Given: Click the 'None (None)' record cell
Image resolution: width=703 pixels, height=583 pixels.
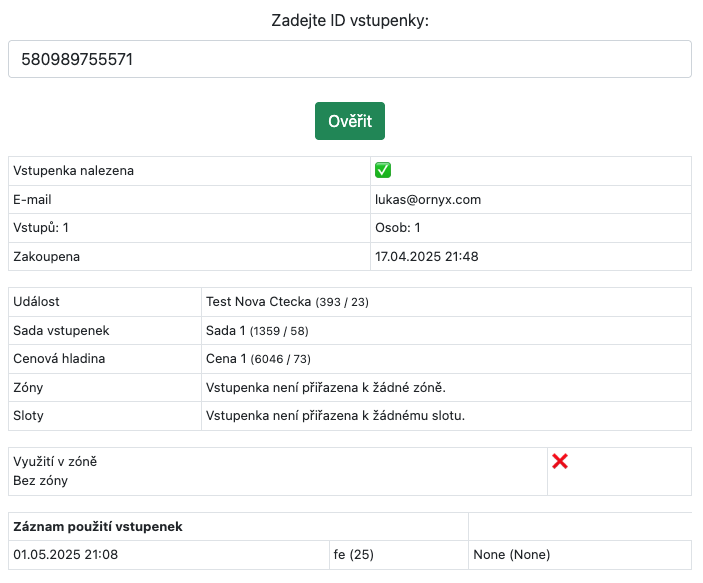Looking at the screenshot, I should tap(512, 554).
